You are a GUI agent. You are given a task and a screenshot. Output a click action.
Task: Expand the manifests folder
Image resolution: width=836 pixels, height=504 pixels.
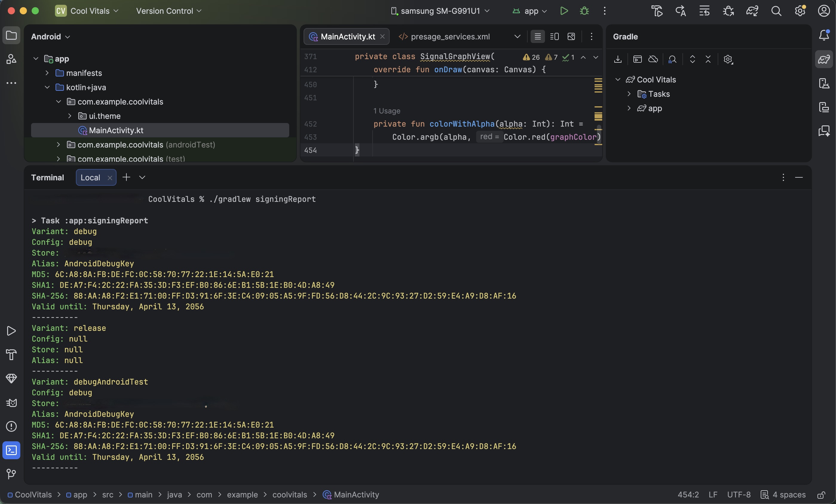(47, 73)
